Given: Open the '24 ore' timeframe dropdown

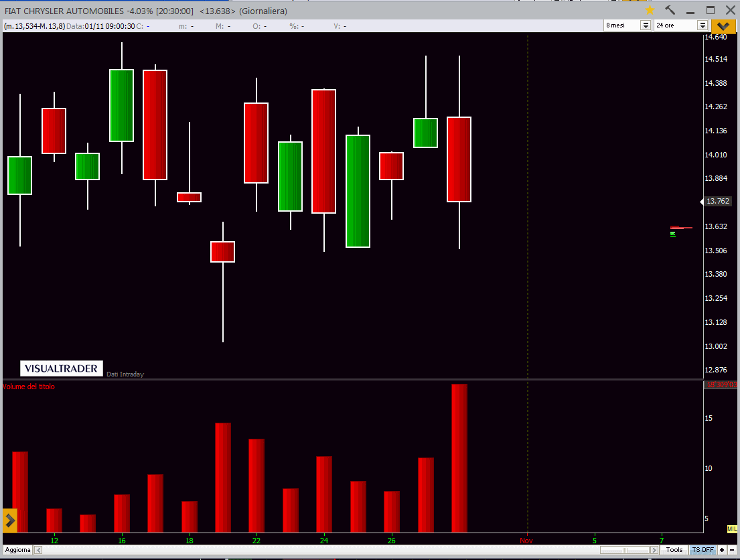Looking at the screenshot, I should tap(702, 25).
